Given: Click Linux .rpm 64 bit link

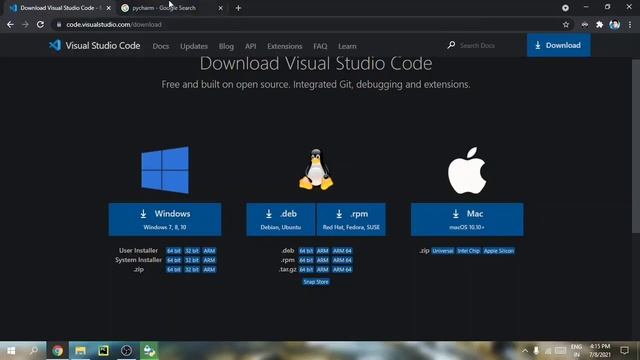Looking at the screenshot, I should coord(306,260).
